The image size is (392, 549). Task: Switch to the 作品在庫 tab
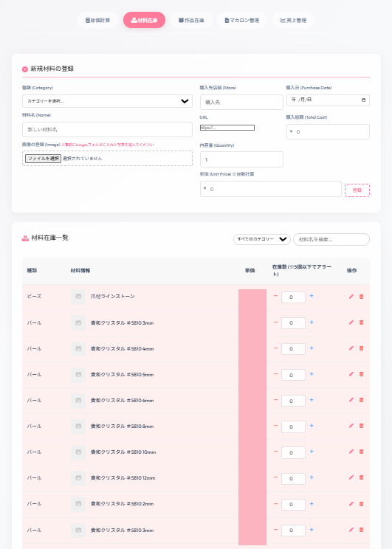[191, 20]
